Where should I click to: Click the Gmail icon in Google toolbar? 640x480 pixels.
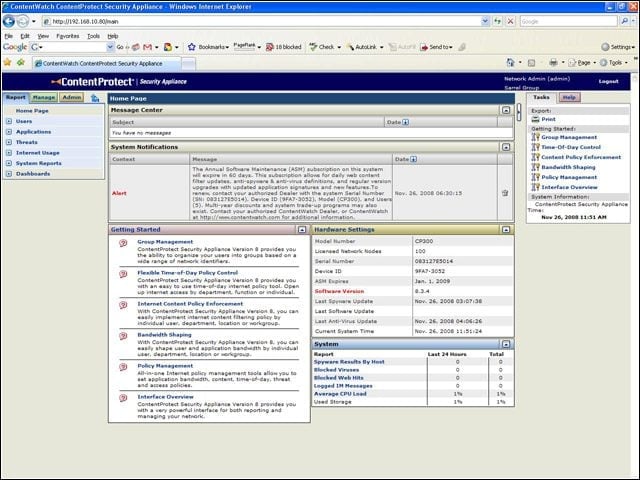point(148,47)
